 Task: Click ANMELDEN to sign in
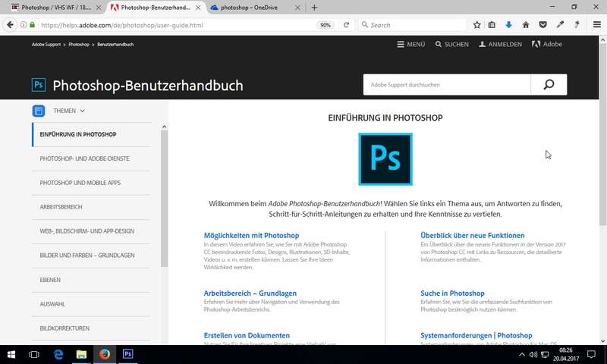pos(500,45)
